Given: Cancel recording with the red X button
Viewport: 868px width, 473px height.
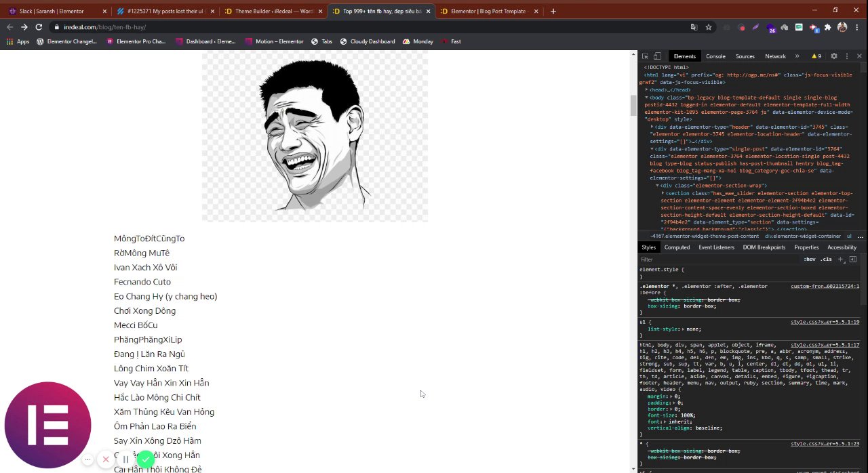Looking at the screenshot, I should coord(106,459).
